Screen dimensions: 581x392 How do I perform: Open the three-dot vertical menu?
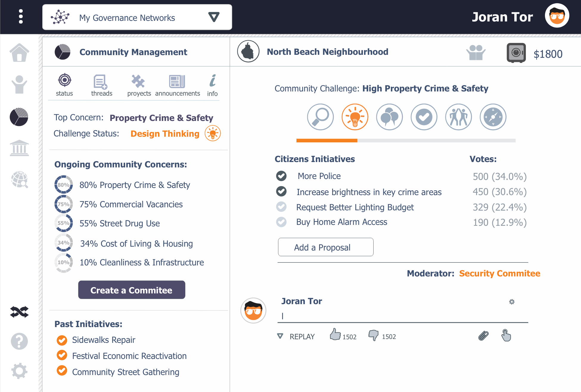(x=21, y=16)
